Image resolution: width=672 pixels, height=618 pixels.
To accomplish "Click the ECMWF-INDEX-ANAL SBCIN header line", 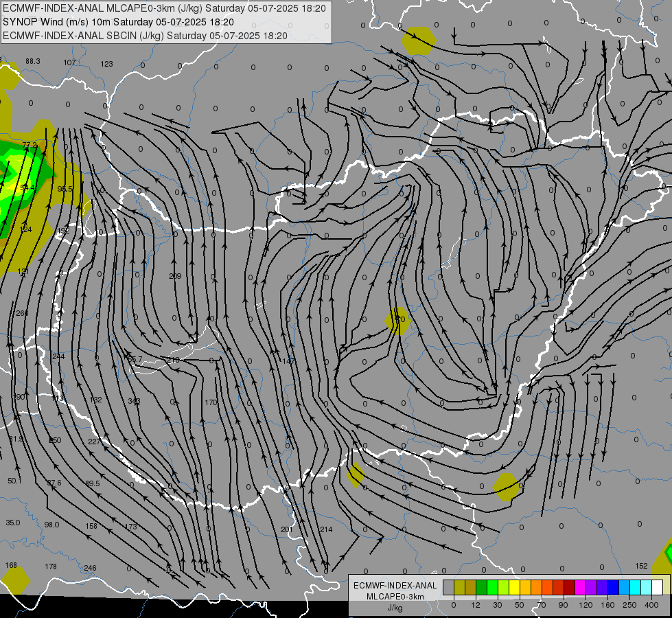I will coord(145,36).
